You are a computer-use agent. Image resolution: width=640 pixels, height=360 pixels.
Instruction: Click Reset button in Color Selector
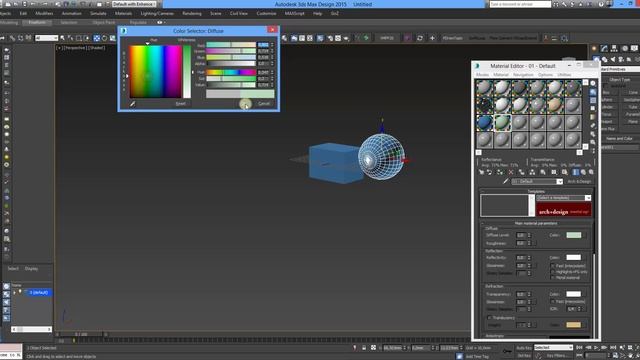tap(180, 104)
